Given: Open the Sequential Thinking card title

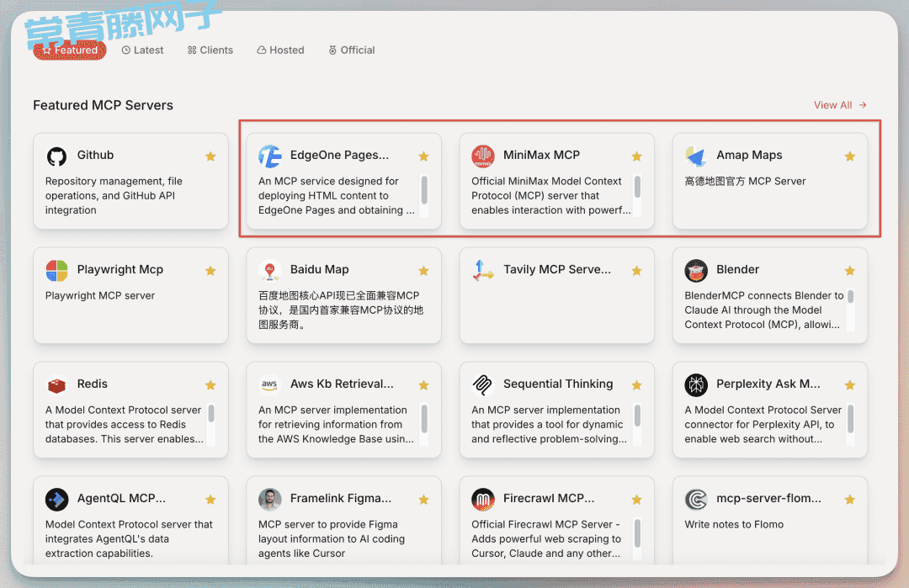Looking at the screenshot, I should click(x=558, y=384).
